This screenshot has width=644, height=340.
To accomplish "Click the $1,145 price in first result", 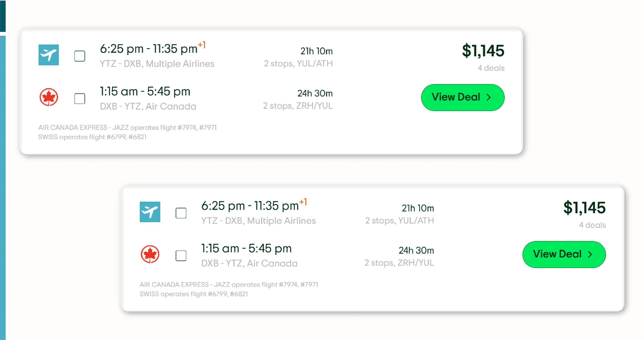I will coord(483,51).
